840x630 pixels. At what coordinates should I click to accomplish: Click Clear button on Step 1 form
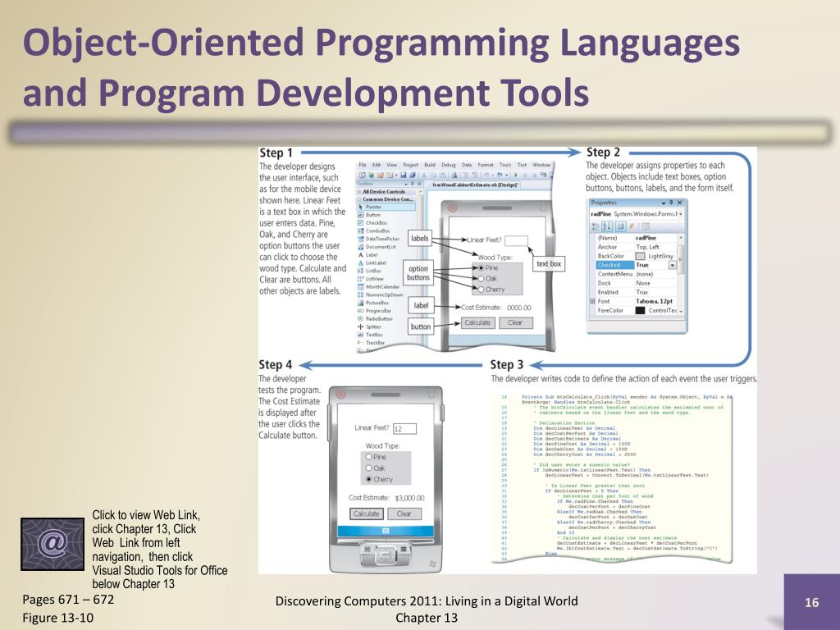[515, 323]
